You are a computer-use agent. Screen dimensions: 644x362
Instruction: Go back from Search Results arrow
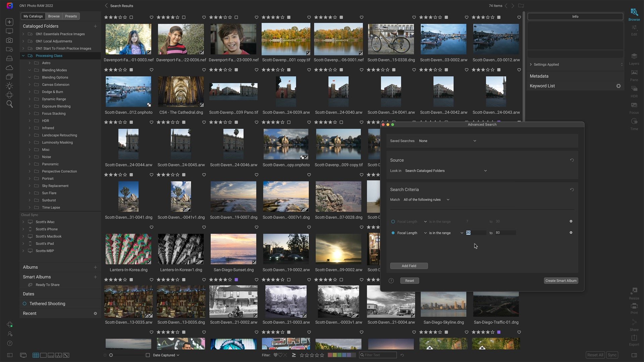106,6
